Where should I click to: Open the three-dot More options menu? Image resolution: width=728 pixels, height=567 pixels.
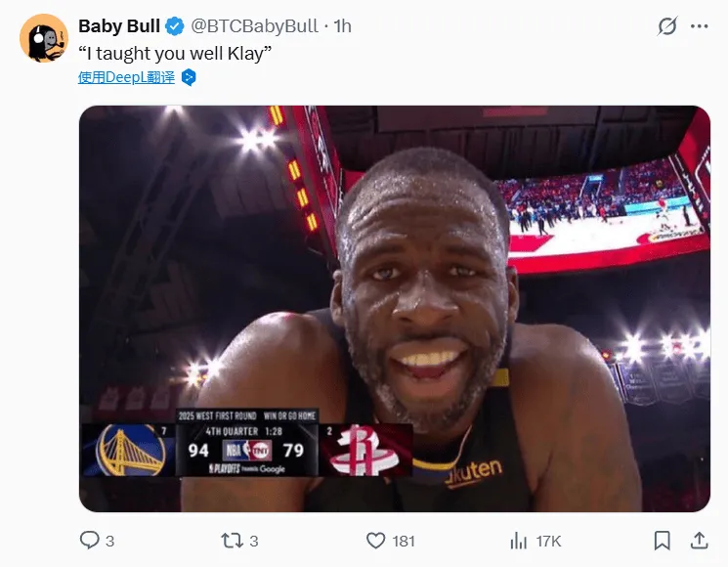tap(700, 26)
